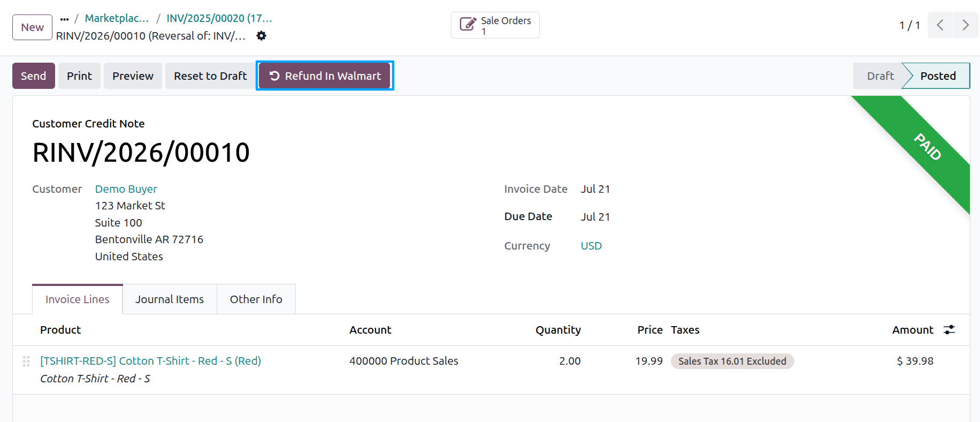Click Taxes column header
The height and width of the screenshot is (422, 980).
point(685,330)
